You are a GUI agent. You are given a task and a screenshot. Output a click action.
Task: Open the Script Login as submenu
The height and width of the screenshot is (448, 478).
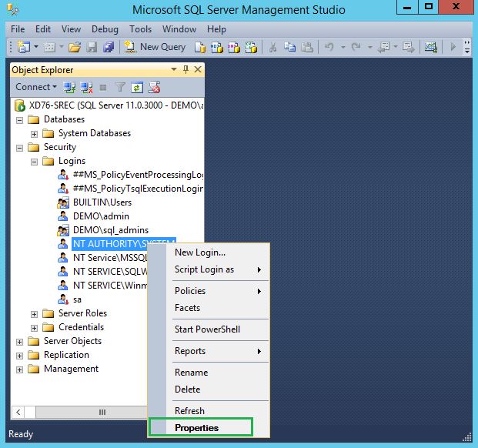coord(204,269)
